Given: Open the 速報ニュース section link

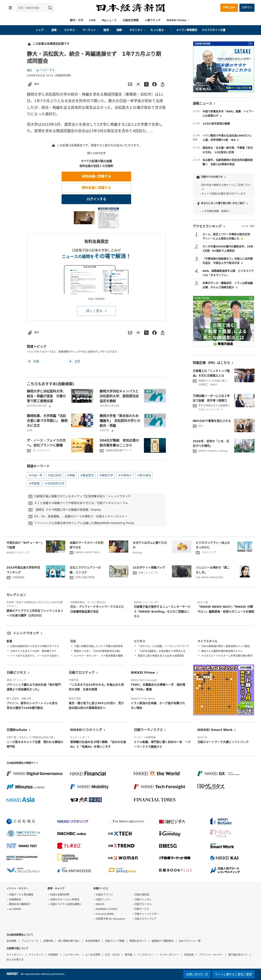Looking at the screenshot, I should [204, 103].
